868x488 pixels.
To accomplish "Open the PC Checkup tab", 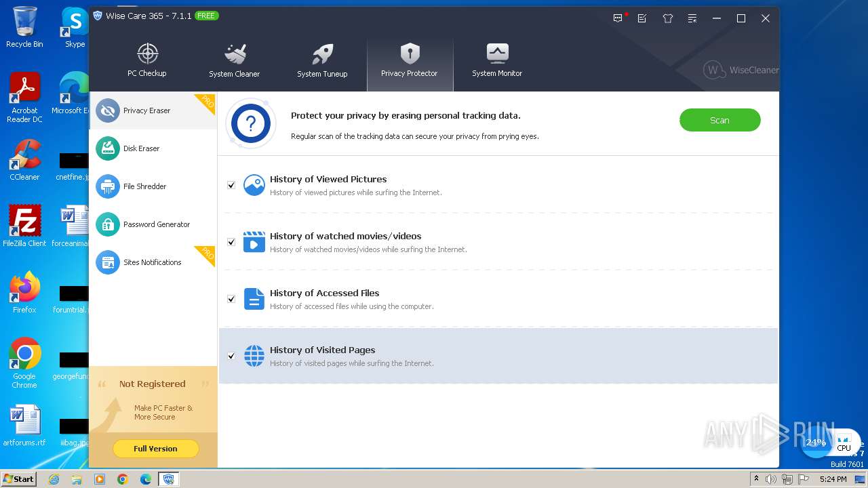I will [x=147, y=61].
